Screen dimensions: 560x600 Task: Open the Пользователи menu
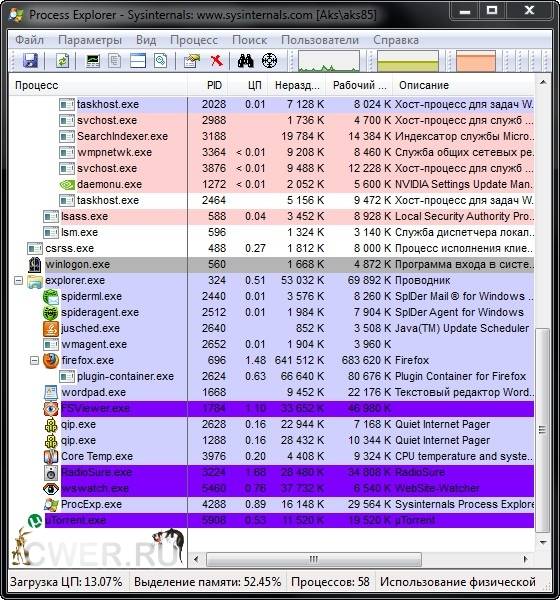pyautogui.click(x=320, y=40)
